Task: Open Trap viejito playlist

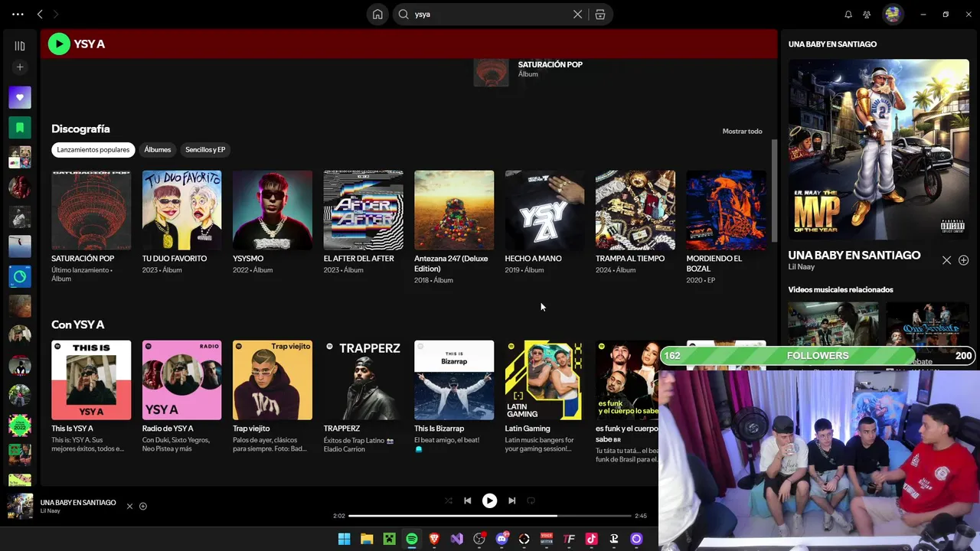Action: (273, 380)
